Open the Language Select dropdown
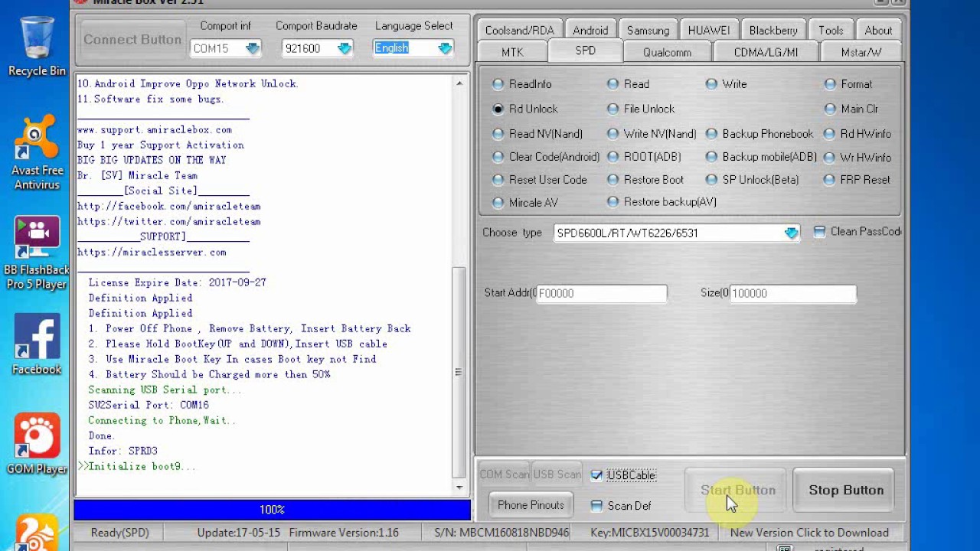Screen dimensions: 980x551 click(x=444, y=48)
